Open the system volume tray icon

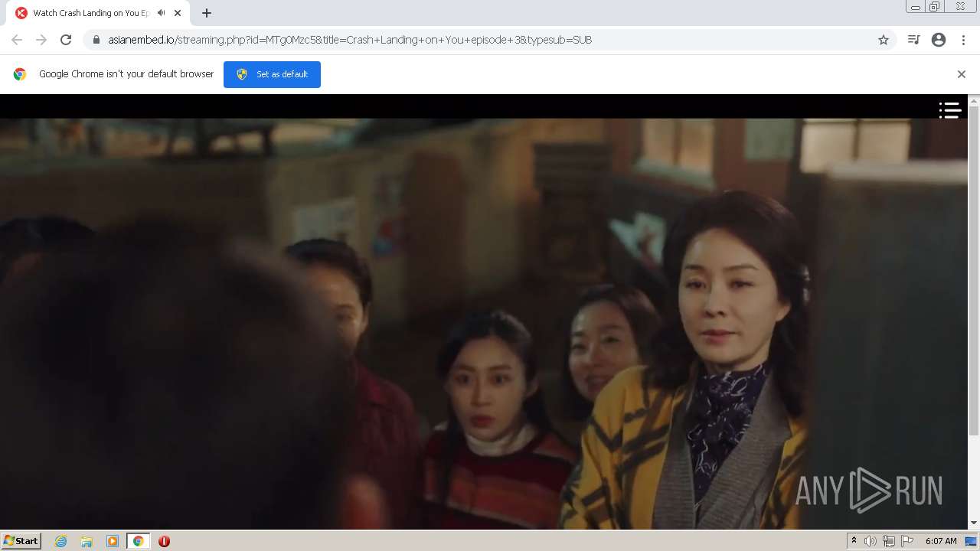click(x=870, y=541)
